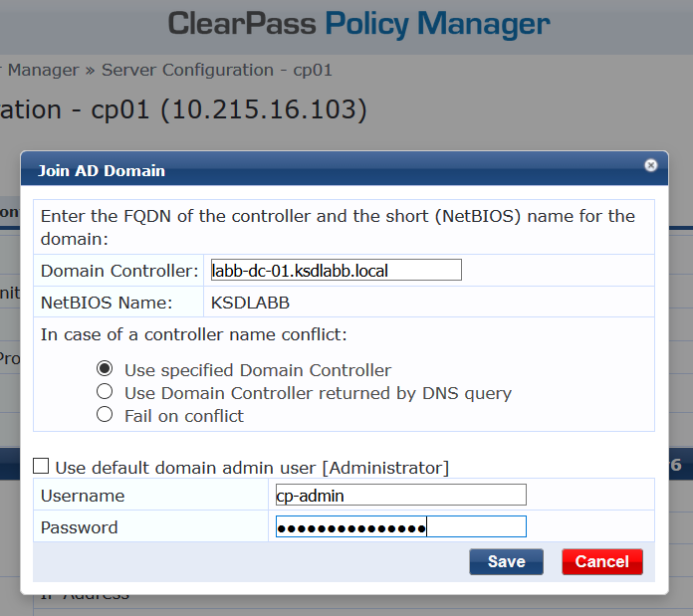Cancel the Join AD Domain dialog
Viewport: 693px width, 616px height.
pyautogui.click(x=602, y=561)
